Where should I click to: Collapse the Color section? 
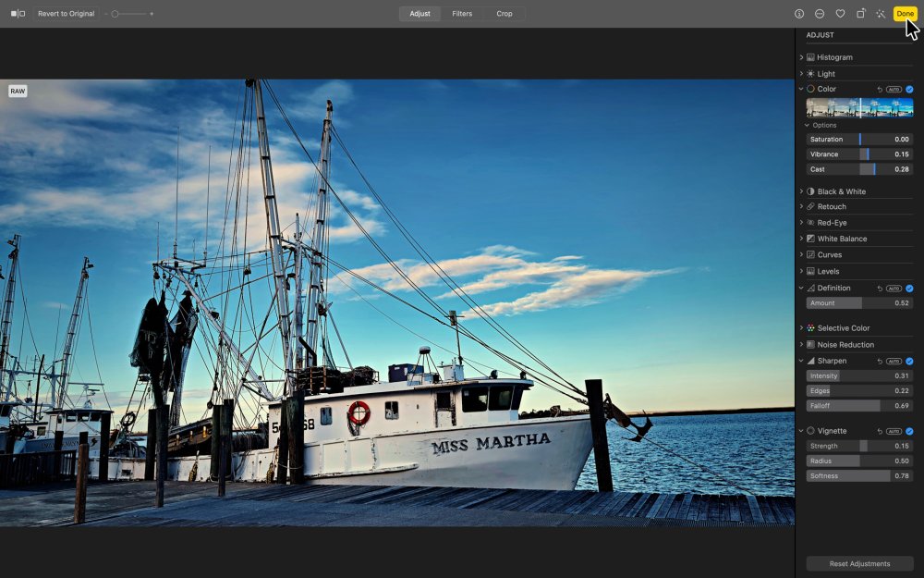[801, 89]
